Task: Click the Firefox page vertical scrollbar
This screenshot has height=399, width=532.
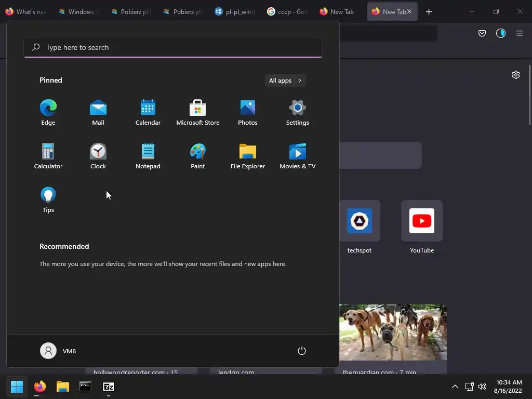Action: tap(530, 95)
